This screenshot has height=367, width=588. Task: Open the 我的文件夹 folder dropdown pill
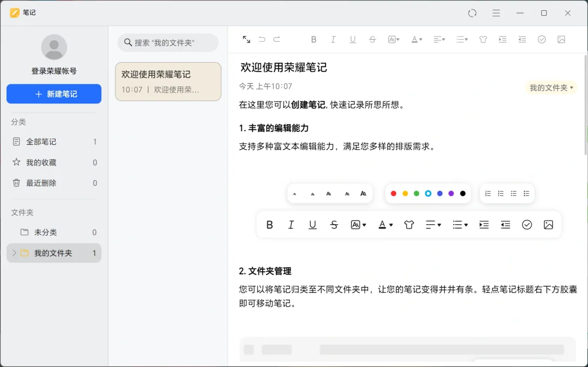click(x=551, y=88)
